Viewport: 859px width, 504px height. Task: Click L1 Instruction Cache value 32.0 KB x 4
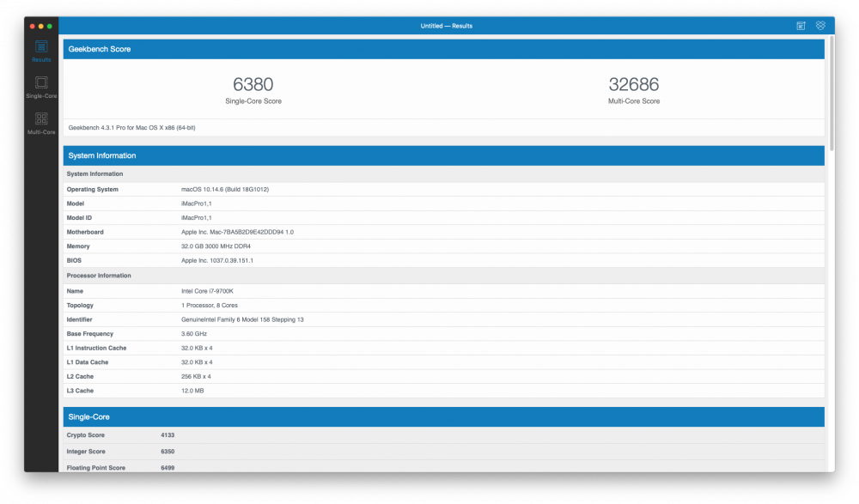point(197,349)
